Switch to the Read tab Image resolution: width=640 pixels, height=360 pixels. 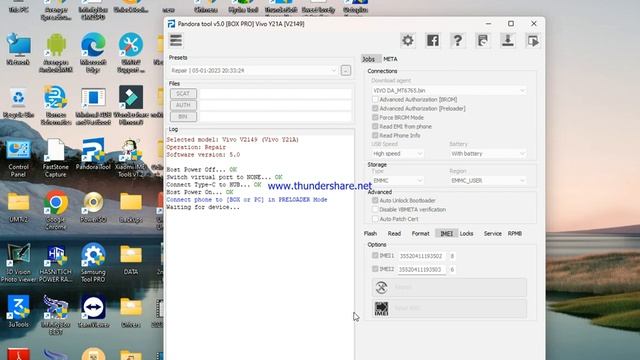pyautogui.click(x=394, y=233)
